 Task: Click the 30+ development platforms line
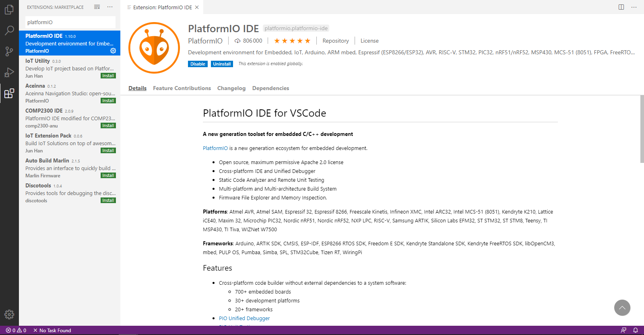(267, 300)
